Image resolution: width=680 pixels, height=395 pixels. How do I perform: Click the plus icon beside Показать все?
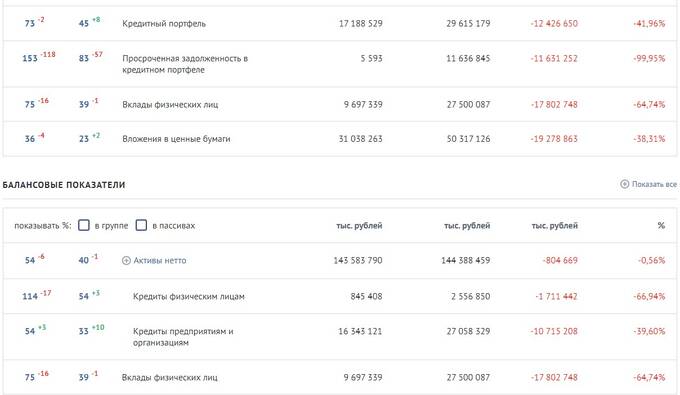(624, 184)
